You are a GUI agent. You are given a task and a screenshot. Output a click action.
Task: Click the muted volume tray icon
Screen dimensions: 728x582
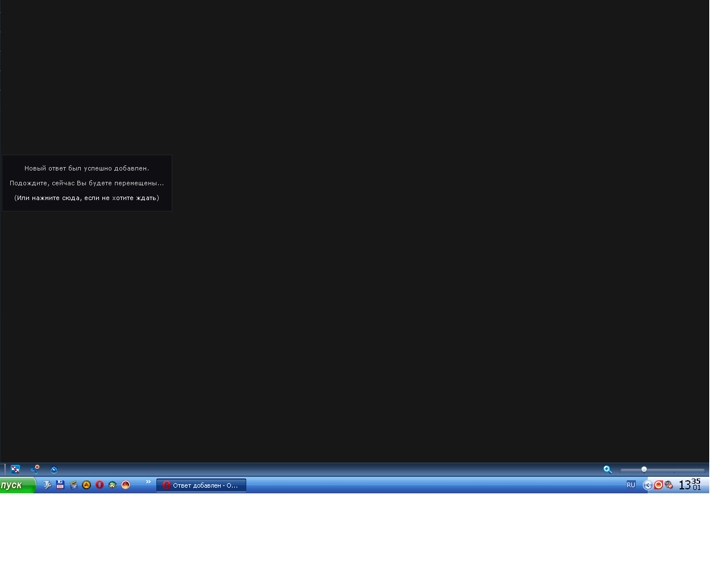coord(669,485)
